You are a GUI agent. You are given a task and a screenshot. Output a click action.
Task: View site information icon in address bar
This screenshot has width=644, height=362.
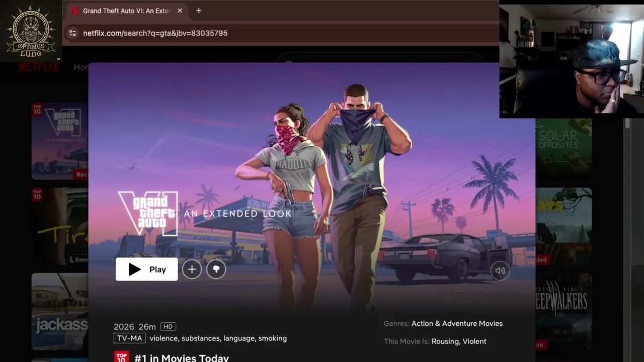coord(72,33)
